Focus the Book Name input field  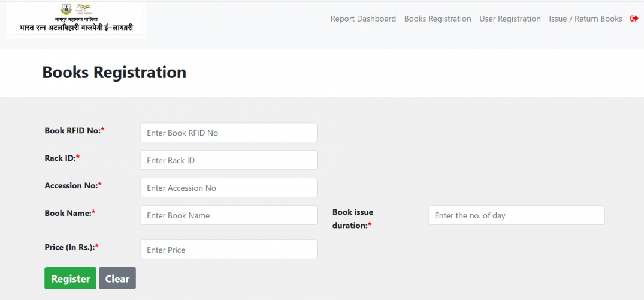pyautogui.click(x=229, y=215)
